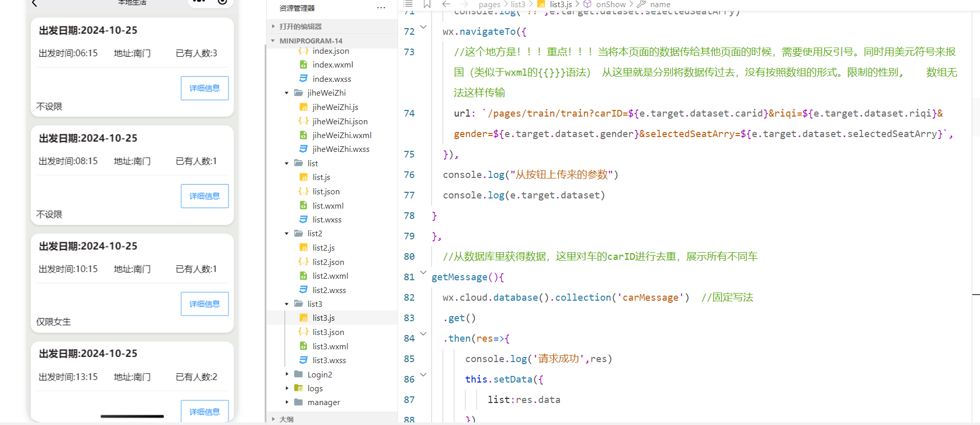980x425 pixels.
Task: Place cursor on console.log(e.target.dataset) line
Action: click(524, 195)
